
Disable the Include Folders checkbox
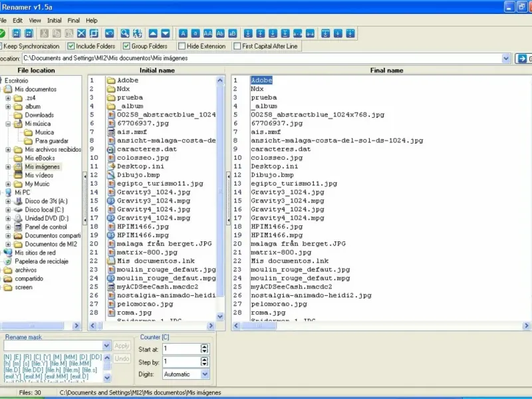pyautogui.click(x=71, y=46)
